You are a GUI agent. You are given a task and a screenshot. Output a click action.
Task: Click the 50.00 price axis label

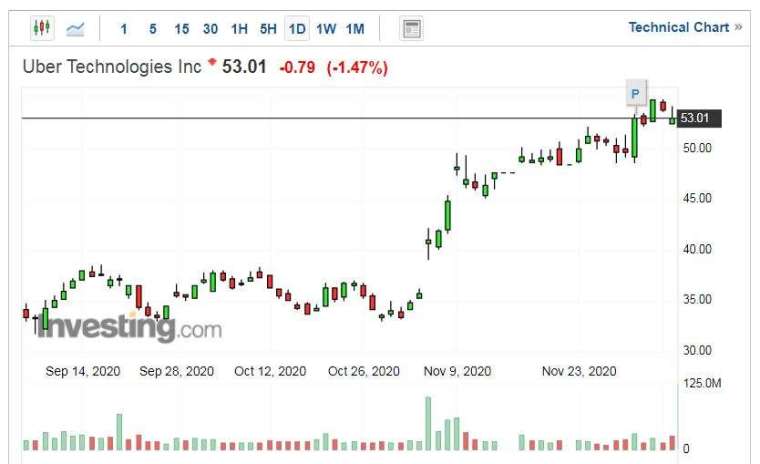(697, 148)
